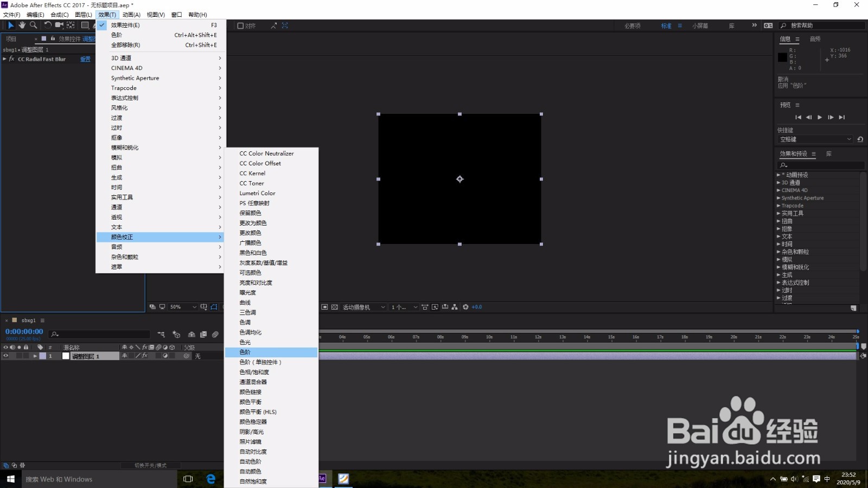The height and width of the screenshot is (488, 868).
Task: Select the Pan Behind anchor point tool
Action: [71, 25]
